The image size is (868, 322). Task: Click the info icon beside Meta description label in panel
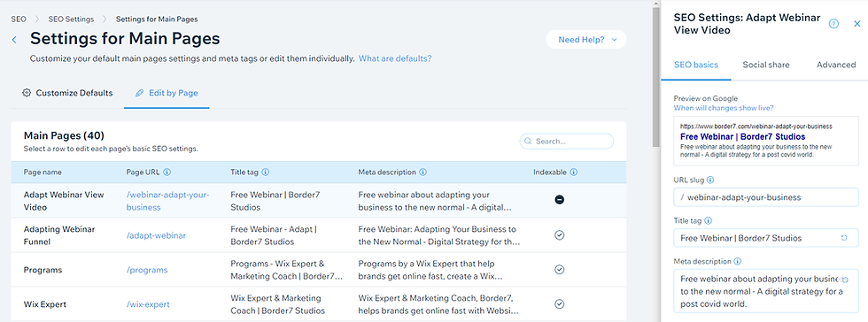(737, 262)
